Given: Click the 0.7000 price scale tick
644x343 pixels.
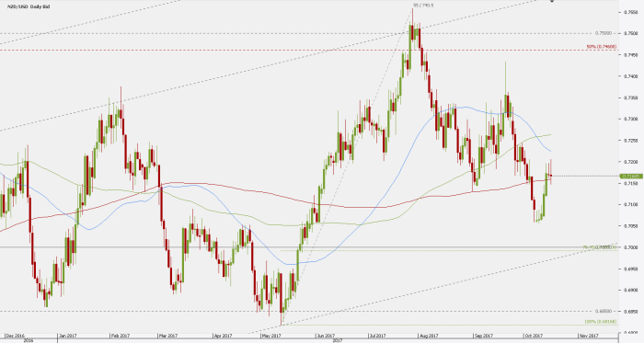Looking at the screenshot, I should [631, 247].
